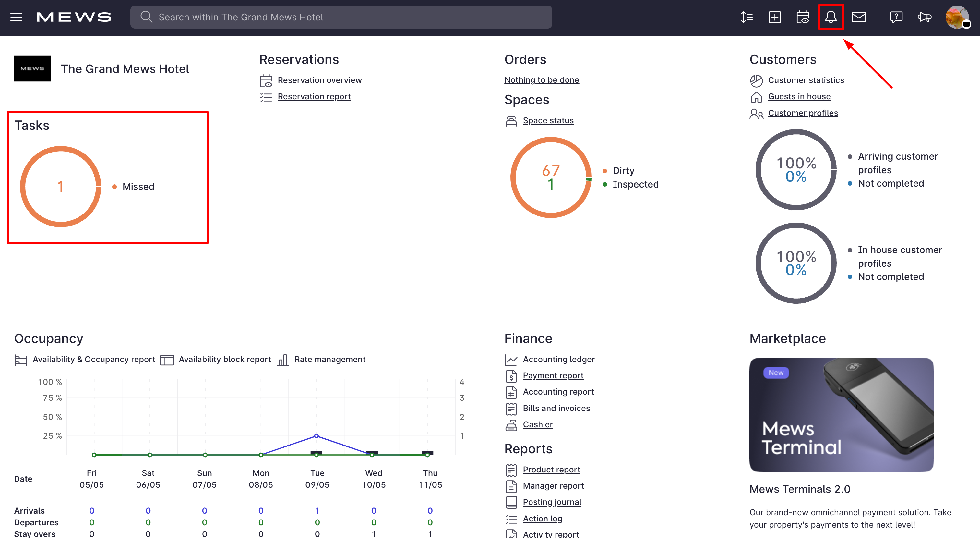
Task: Click the Customer statistics pie chart icon
Action: coord(756,80)
